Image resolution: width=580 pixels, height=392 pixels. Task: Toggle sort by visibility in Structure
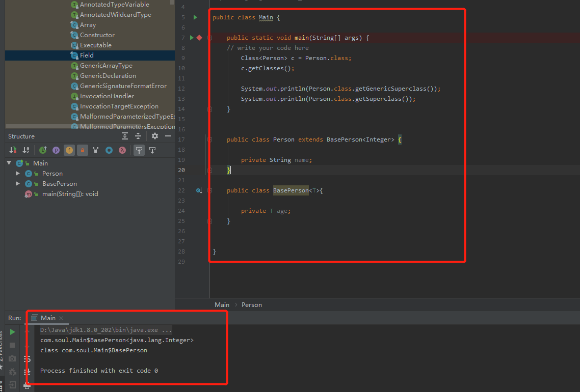pyautogui.click(x=13, y=150)
